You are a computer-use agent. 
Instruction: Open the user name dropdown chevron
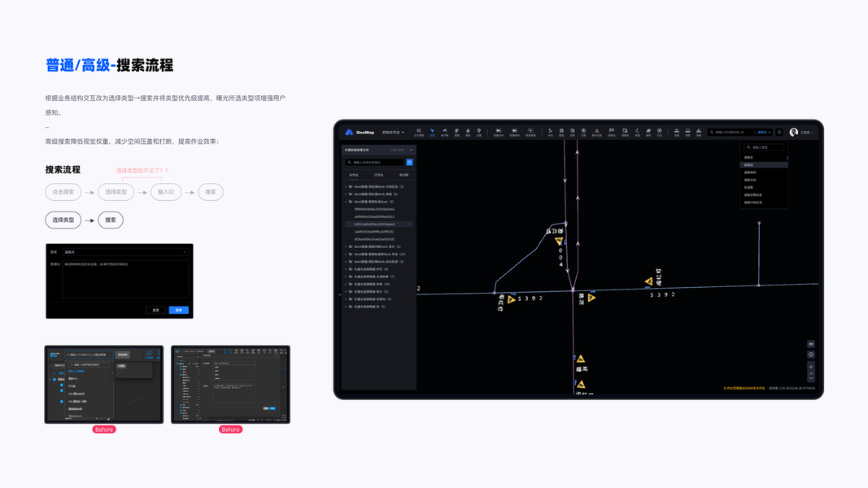(812, 133)
